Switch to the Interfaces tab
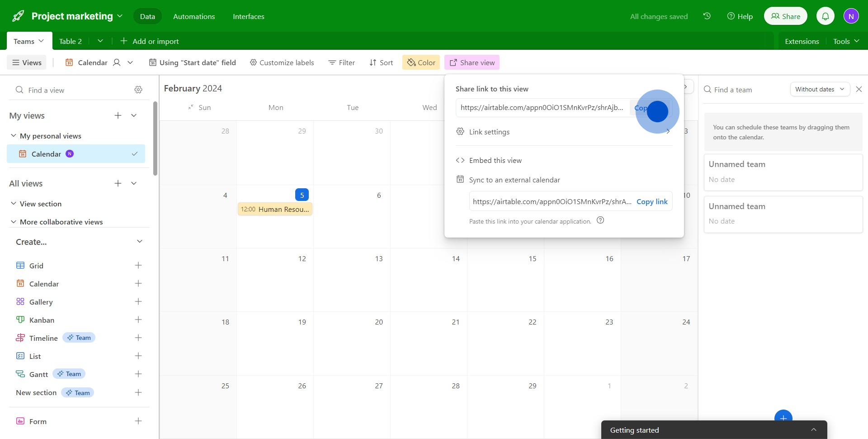This screenshot has width=868, height=439. pos(249,16)
